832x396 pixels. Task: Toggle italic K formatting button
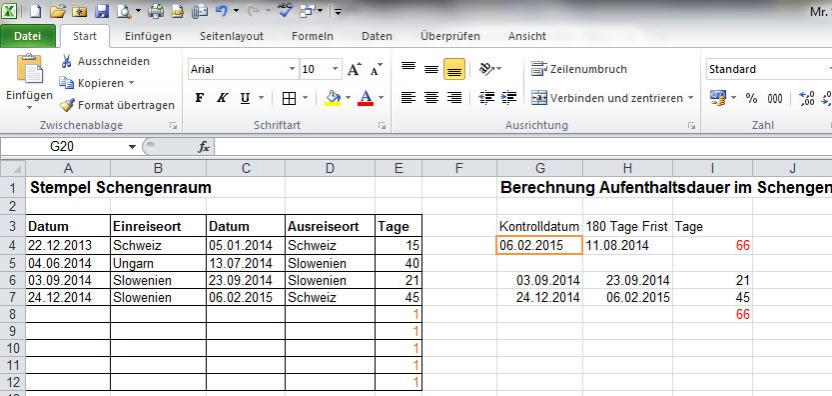(222, 98)
